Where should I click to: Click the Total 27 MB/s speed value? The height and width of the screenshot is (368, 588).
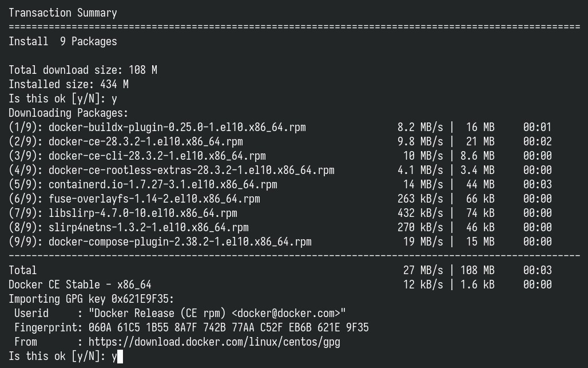coord(423,271)
